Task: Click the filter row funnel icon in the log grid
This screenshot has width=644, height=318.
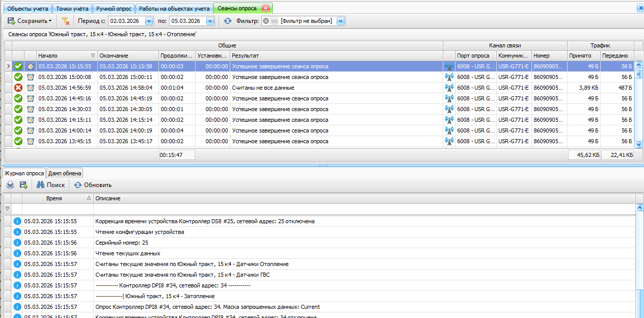Action: (x=7, y=208)
